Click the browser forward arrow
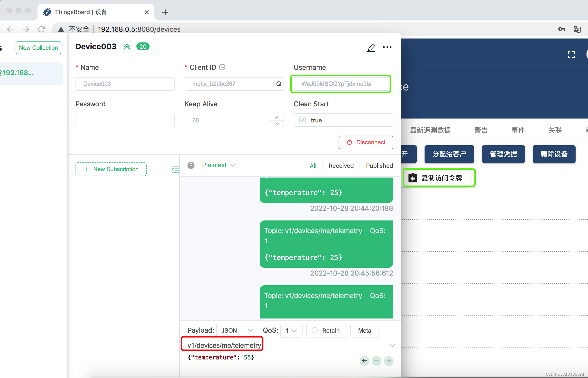The height and width of the screenshot is (378, 588). click(x=26, y=29)
